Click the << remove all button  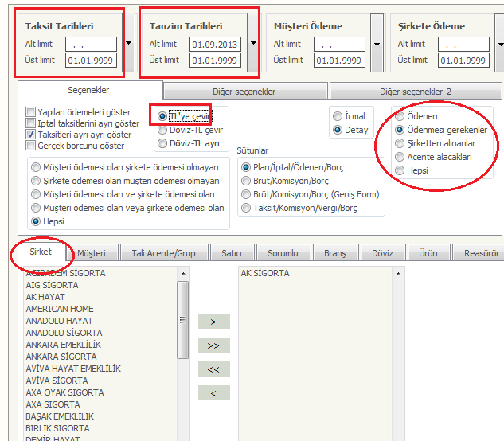click(213, 369)
